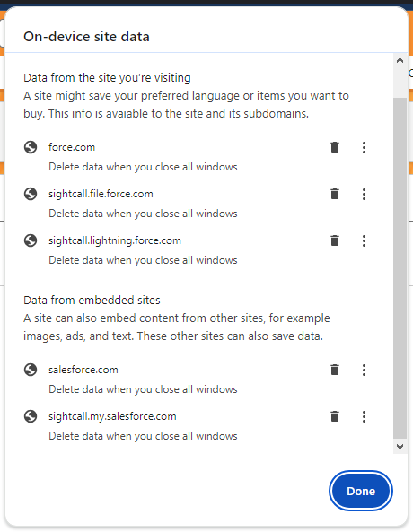Open three-dot menu for salesforce.com

pos(364,370)
